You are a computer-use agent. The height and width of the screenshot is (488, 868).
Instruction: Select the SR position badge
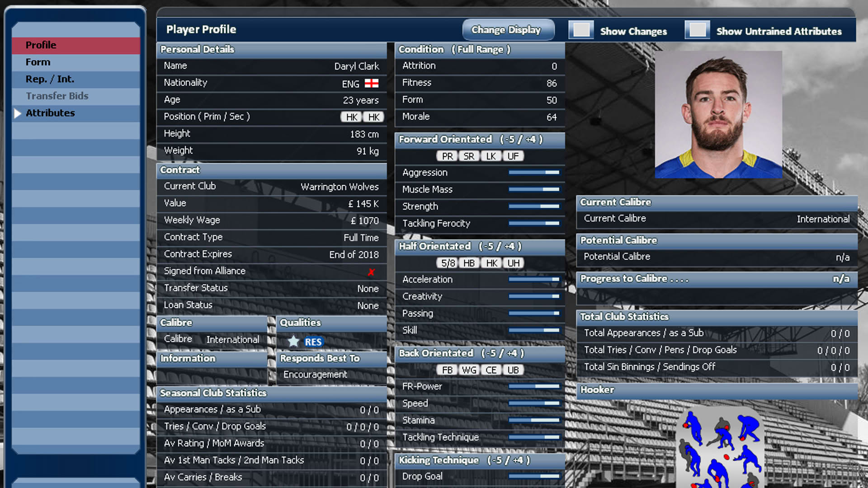[x=469, y=156]
